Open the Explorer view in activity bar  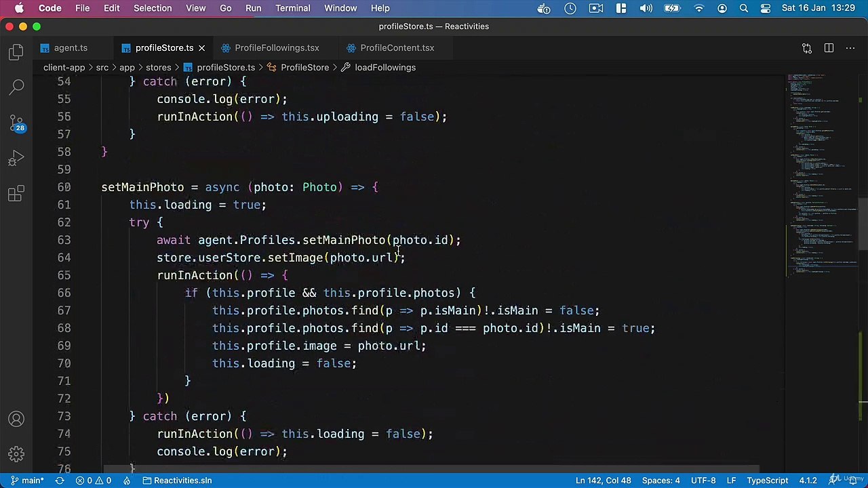(16, 53)
